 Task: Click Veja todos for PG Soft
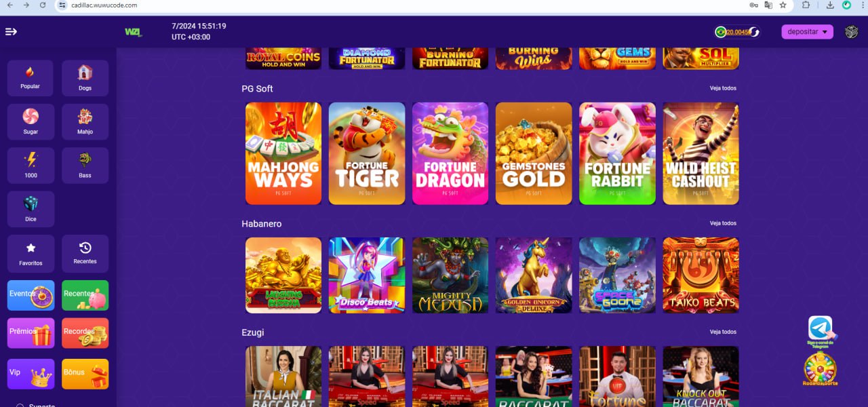pos(723,88)
